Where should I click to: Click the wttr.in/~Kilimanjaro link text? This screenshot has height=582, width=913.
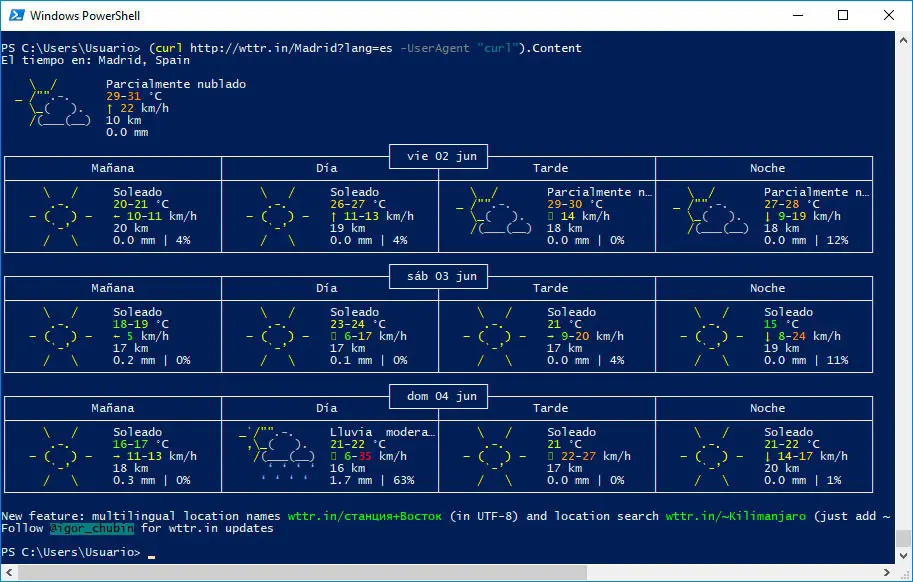click(736, 516)
